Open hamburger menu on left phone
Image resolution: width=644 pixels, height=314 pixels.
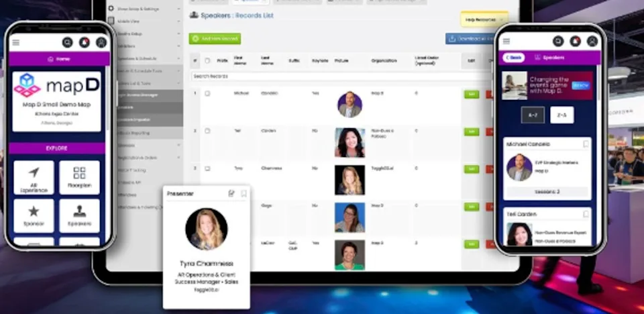[x=16, y=42]
